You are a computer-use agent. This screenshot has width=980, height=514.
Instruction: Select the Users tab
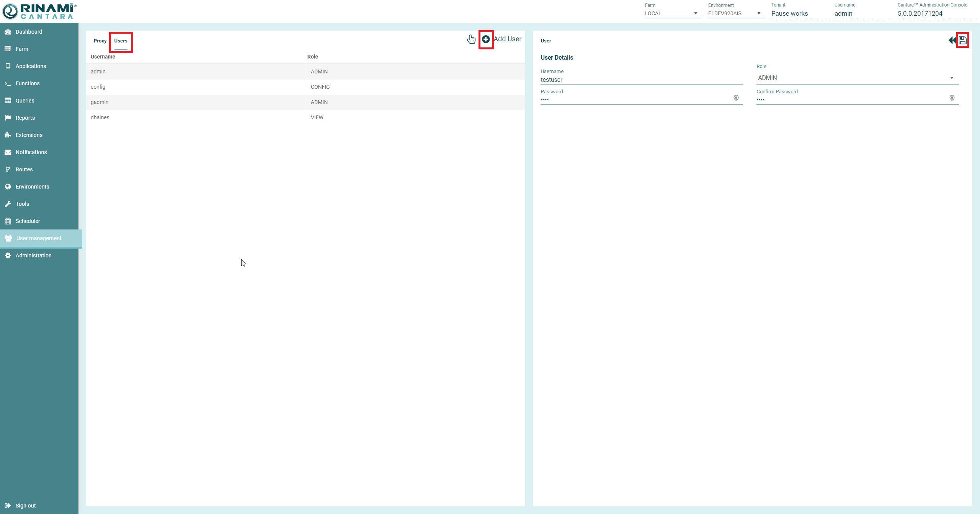[121, 41]
